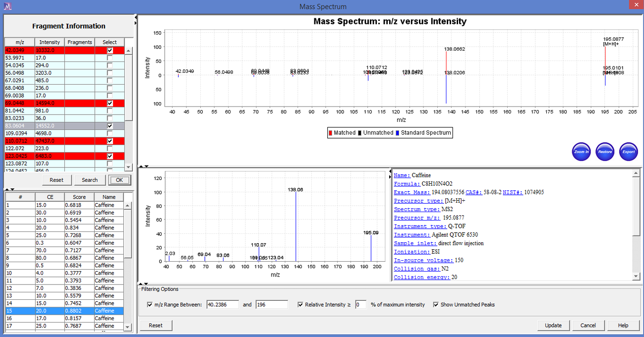Click the application logo in the title bar
The image size is (644, 337).
[7, 6]
